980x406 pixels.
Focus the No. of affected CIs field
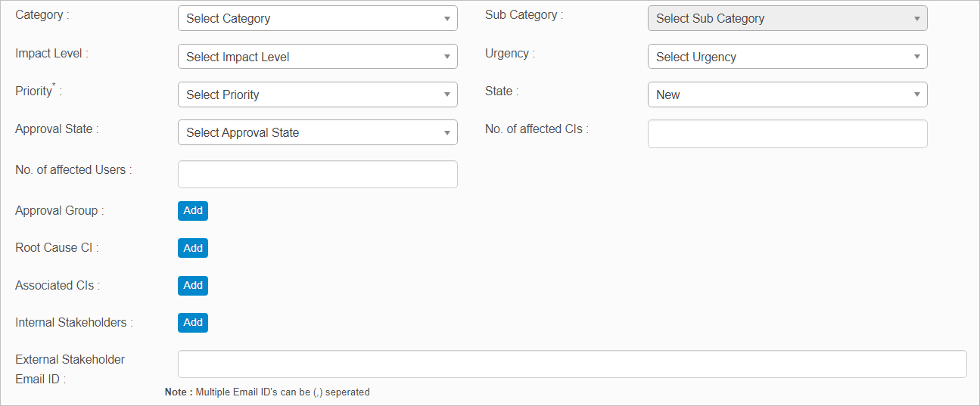point(787,134)
